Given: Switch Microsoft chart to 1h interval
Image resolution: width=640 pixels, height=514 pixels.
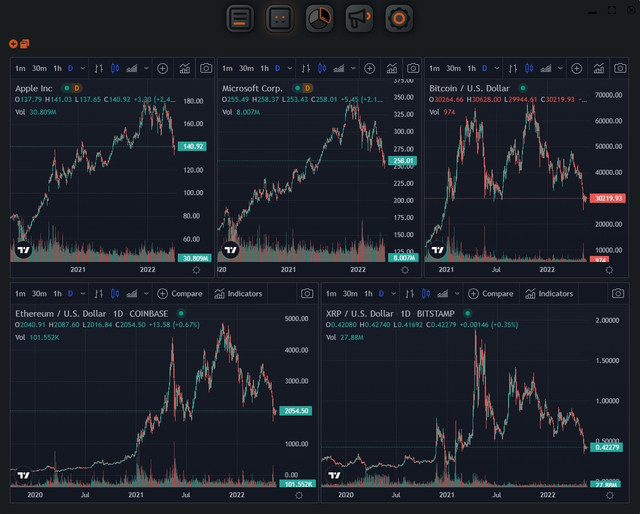Looking at the screenshot, I should pos(264,68).
